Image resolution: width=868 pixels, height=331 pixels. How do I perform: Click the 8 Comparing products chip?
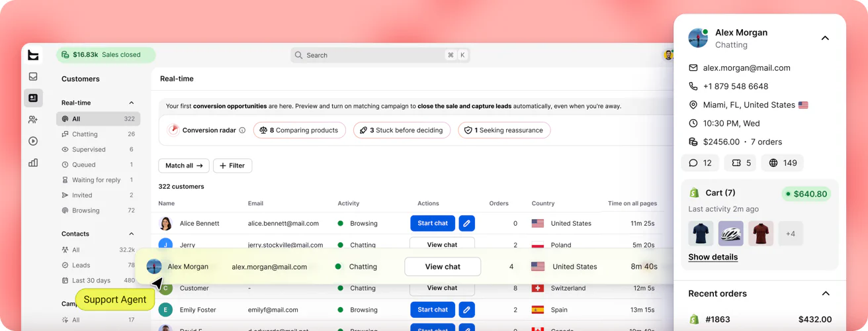[x=300, y=130]
